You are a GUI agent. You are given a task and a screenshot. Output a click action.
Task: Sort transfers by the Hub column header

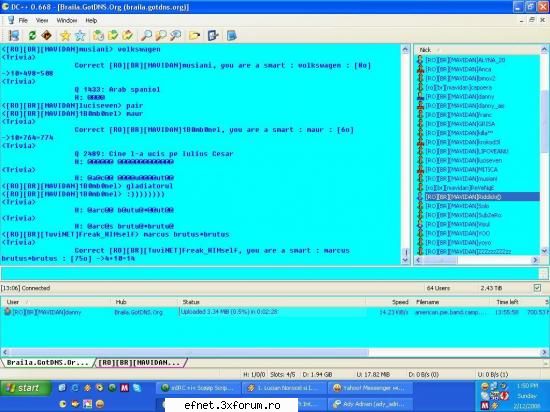pos(121,302)
